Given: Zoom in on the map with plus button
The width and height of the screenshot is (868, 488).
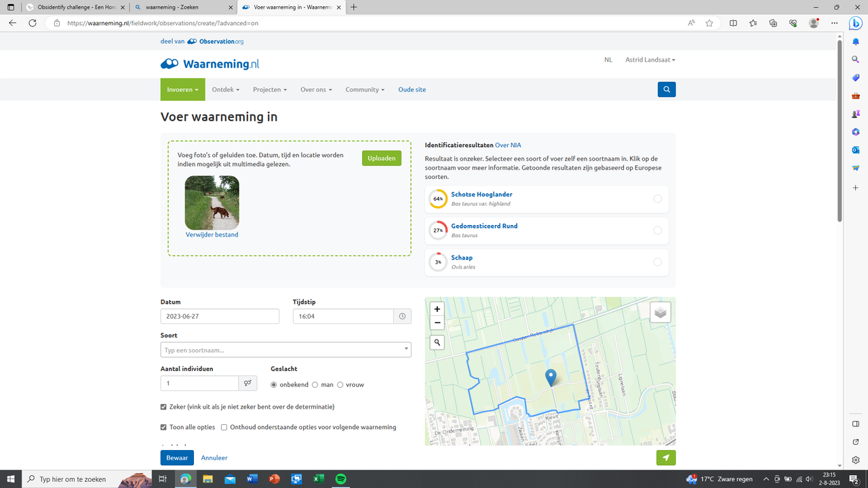Looking at the screenshot, I should [437, 309].
